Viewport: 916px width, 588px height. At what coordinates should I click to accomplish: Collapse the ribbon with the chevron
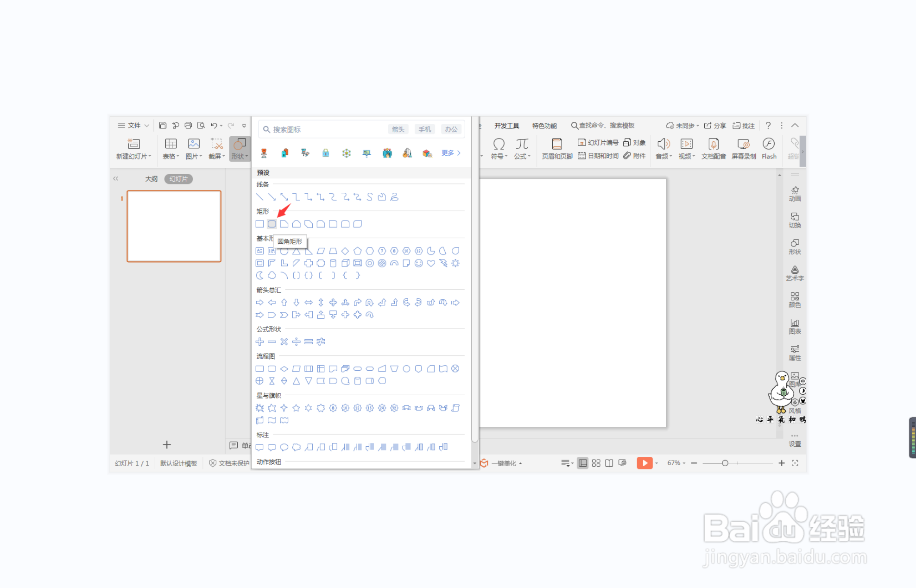(x=795, y=126)
